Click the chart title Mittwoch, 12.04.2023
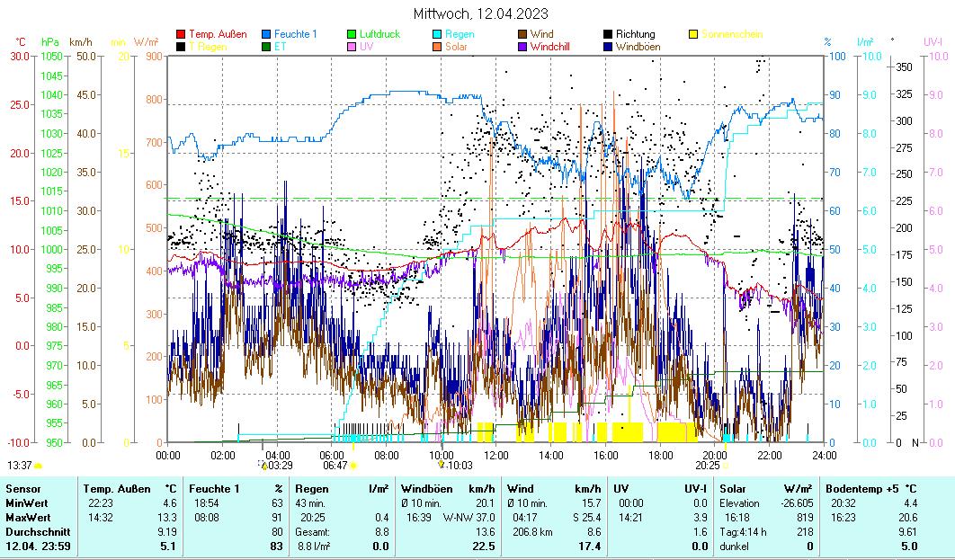Image resolution: width=955 pixels, height=560 pixels. tap(480, 13)
